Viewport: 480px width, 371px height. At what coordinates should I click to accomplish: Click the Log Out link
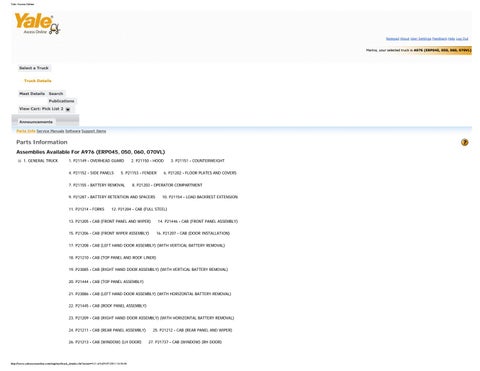pyautogui.click(x=462, y=39)
